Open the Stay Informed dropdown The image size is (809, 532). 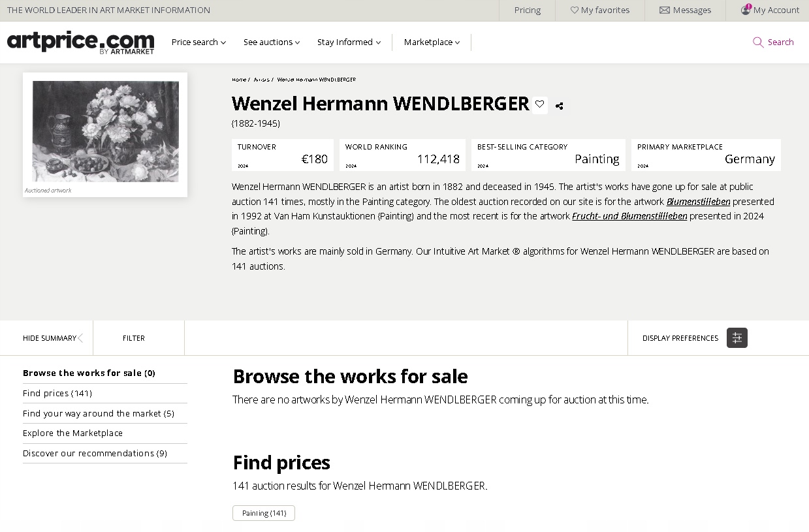click(349, 42)
